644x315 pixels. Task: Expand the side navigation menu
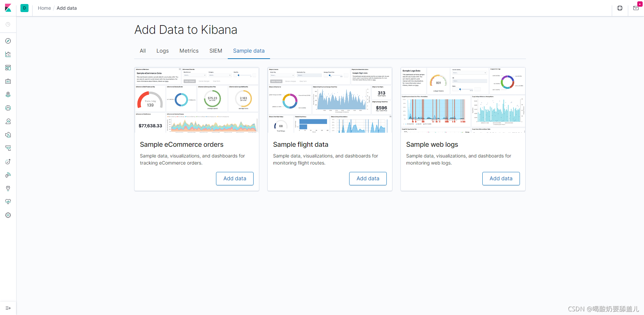(x=8, y=308)
